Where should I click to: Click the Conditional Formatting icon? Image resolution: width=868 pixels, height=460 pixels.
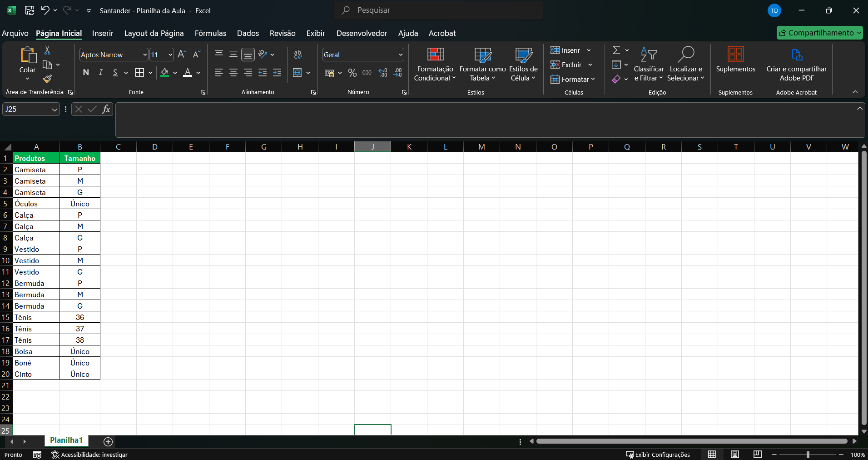tap(435, 55)
